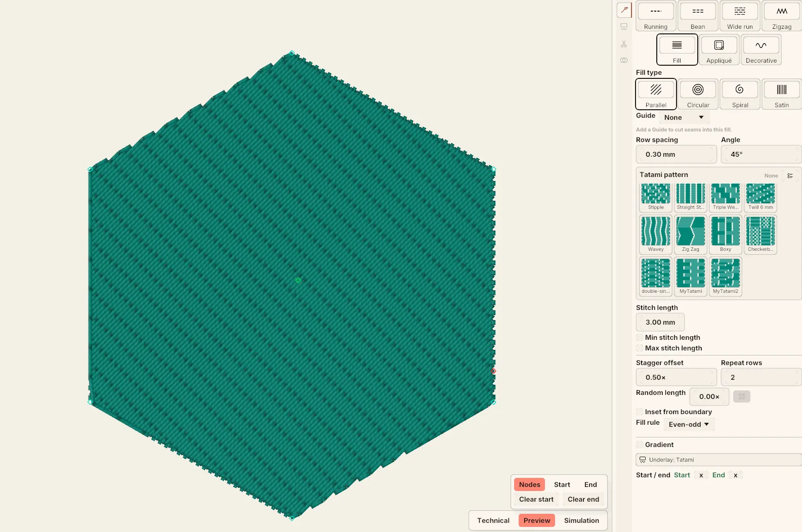The height and width of the screenshot is (532, 802).
Task: Select the hexagon's top vertex node
Action: pyautogui.click(x=291, y=53)
